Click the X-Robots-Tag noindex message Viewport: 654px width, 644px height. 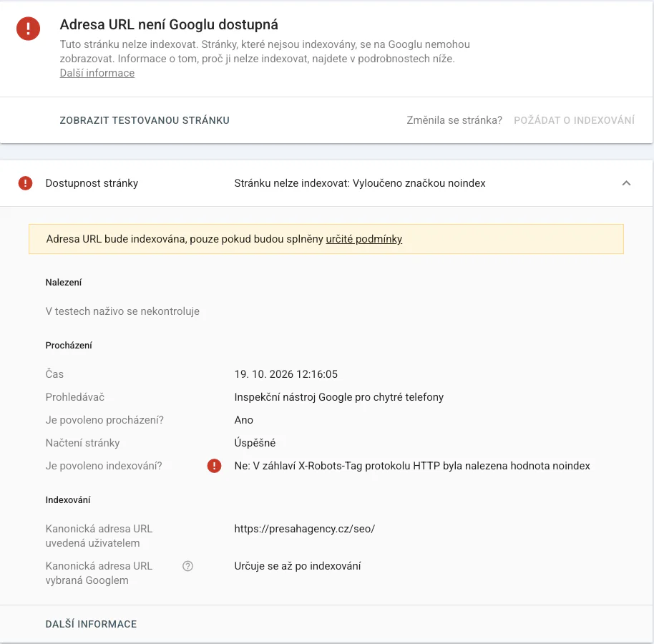point(412,466)
